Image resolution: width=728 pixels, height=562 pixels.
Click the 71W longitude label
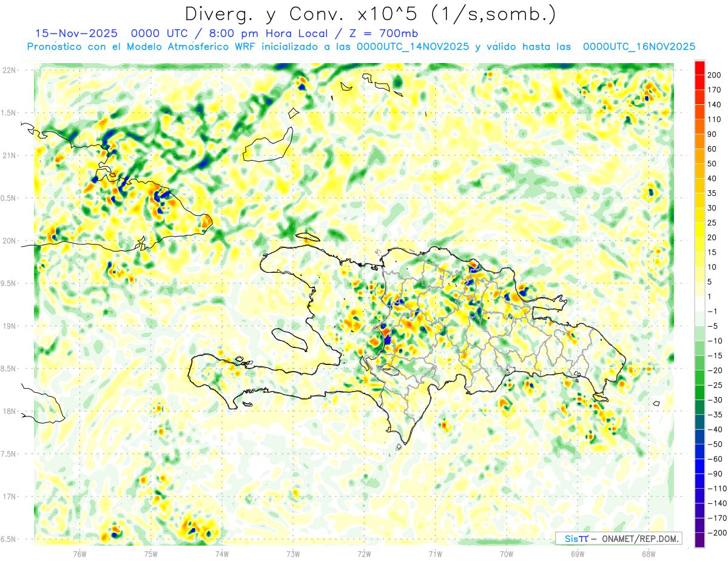coord(435,554)
